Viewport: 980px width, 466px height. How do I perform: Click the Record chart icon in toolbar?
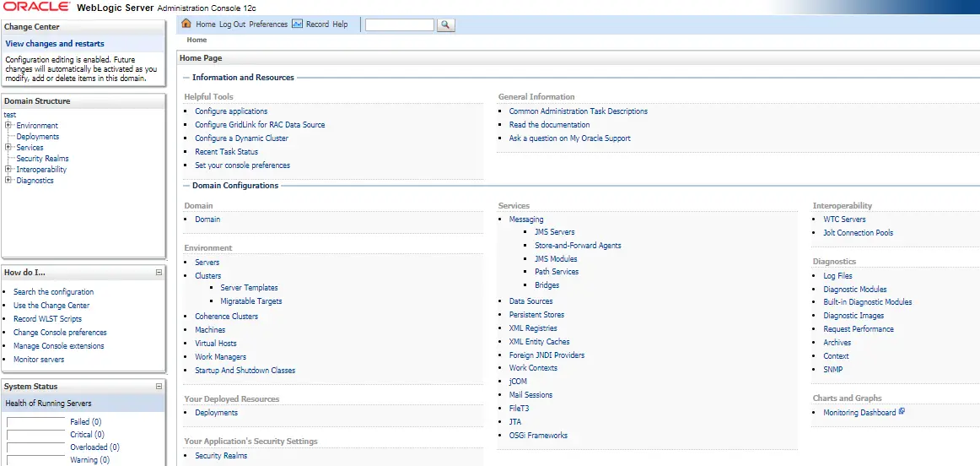297,24
